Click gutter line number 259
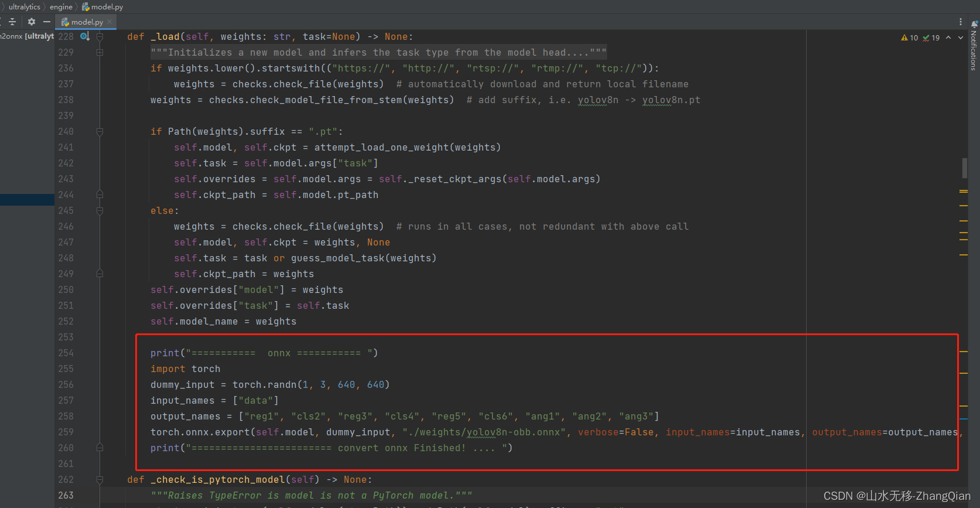 click(66, 432)
